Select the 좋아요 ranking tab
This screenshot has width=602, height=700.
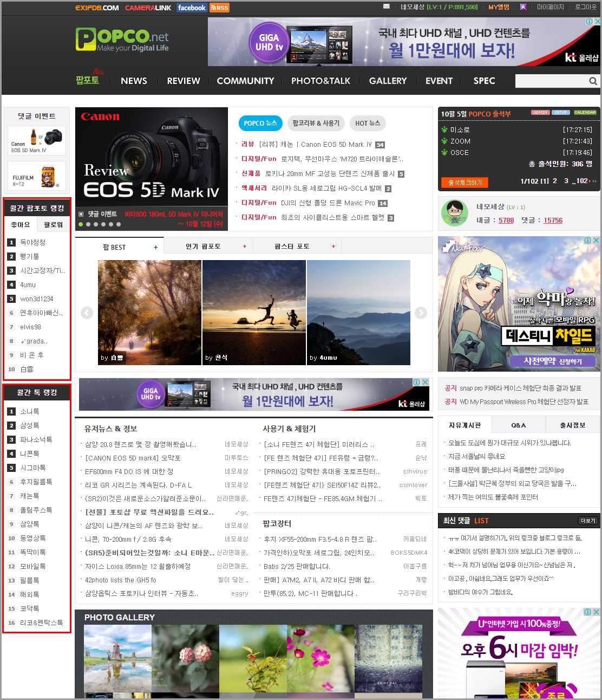(x=21, y=224)
